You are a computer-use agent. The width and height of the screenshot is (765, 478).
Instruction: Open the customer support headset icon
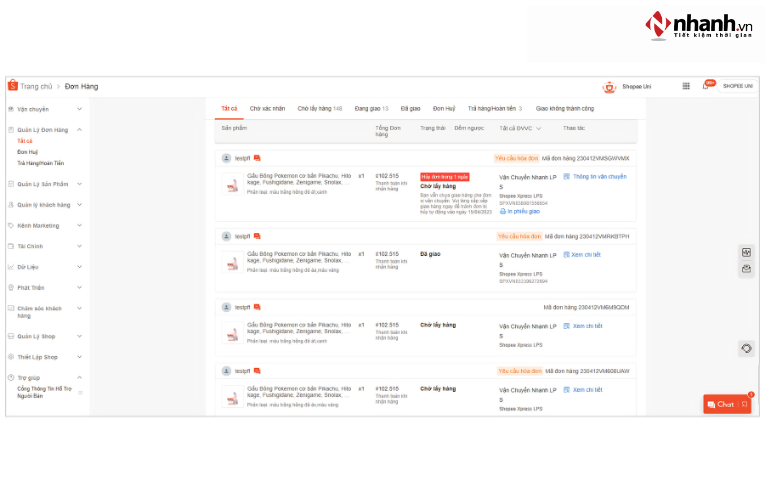pos(746,348)
